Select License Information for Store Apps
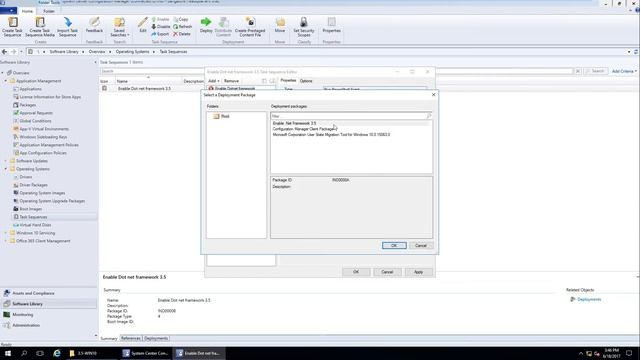The image size is (640, 360). pyautogui.click(x=50, y=97)
